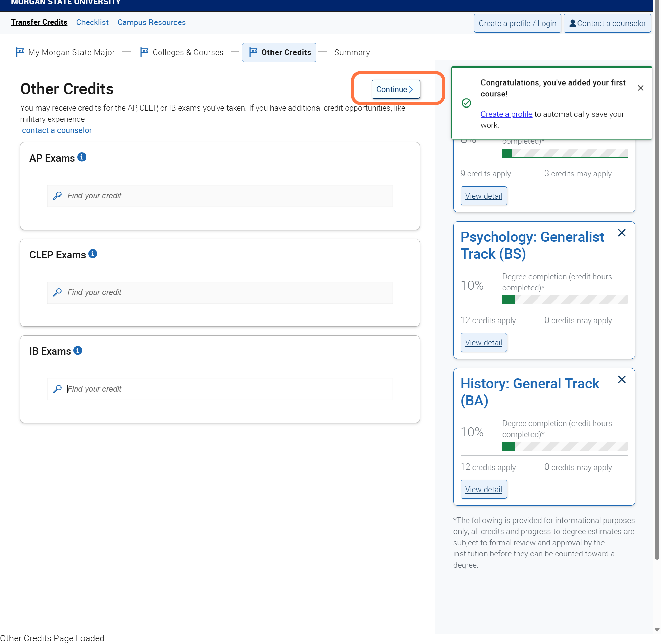
Task: Click the IB Exams info icon
Action: click(x=78, y=350)
